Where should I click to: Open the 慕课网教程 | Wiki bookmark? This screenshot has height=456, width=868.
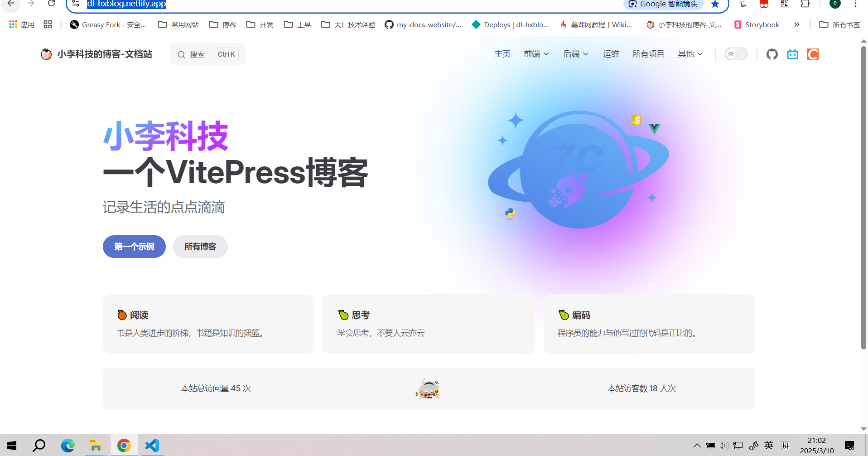[x=596, y=24]
